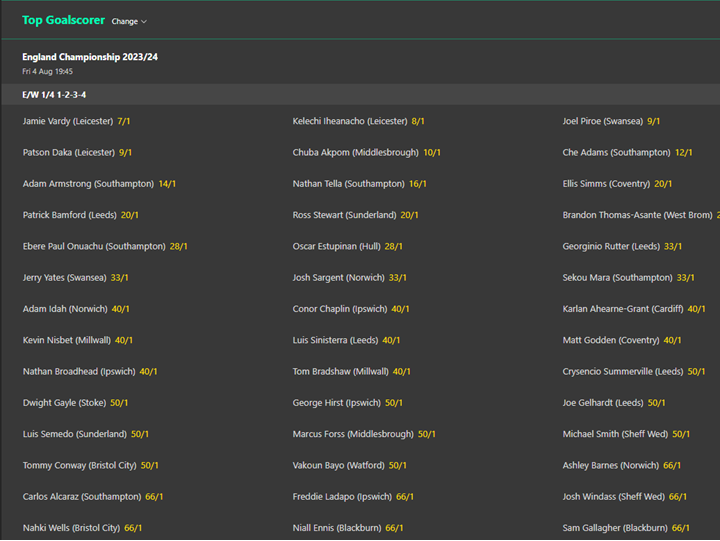Add Chuba Akpom (Middlesbrough) 10/1 selection
This screenshot has width=720, height=541.
[x=366, y=152]
